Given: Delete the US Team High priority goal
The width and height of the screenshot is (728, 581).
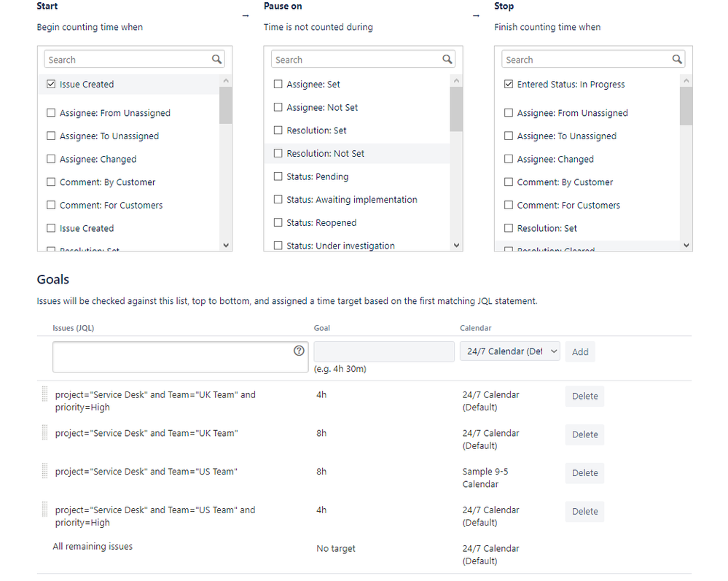Looking at the screenshot, I should tap(584, 512).
